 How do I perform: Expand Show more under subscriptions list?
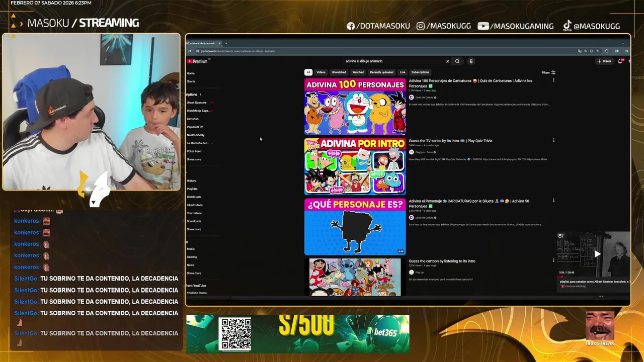tap(194, 159)
